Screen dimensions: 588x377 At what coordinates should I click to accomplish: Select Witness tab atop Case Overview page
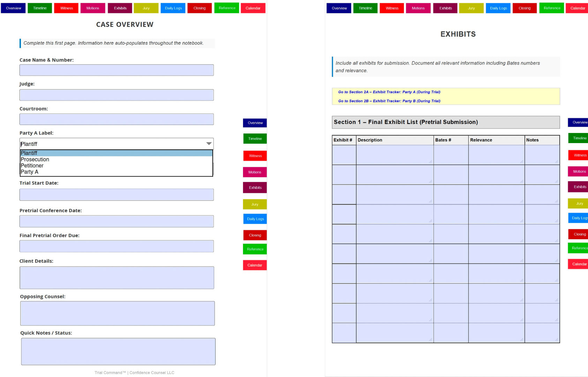[66, 8]
